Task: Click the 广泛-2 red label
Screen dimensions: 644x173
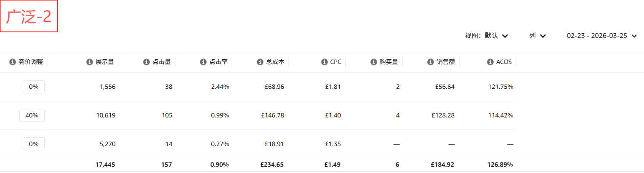Action: [x=29, y=17]
